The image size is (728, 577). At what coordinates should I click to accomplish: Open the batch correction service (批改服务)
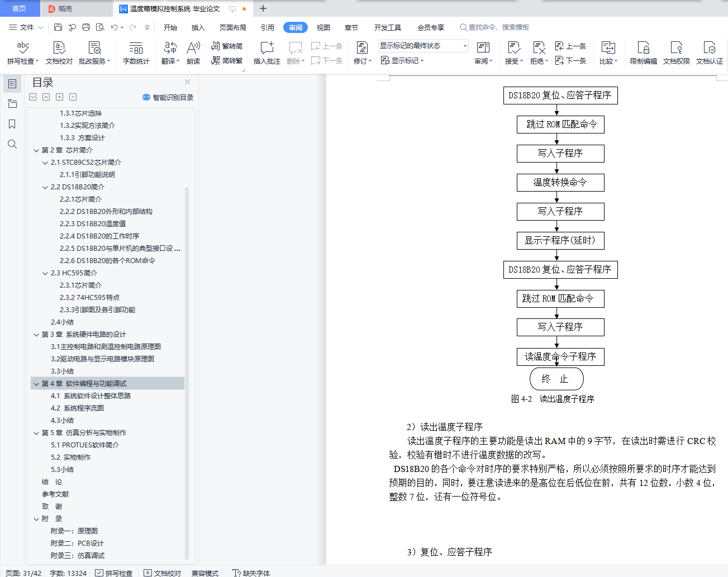(x=94, y=53)
